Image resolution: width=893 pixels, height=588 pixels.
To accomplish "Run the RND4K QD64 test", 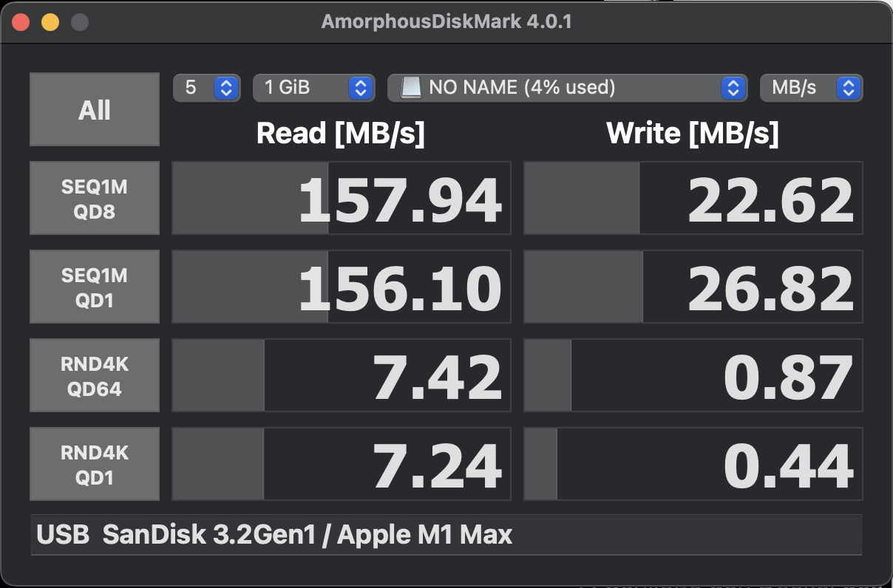I will [95, 375].
